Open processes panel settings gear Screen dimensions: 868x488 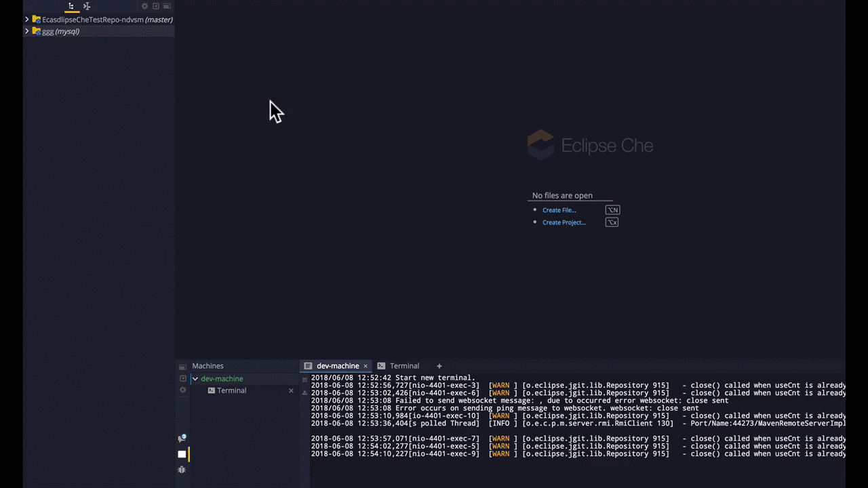pos(182,390)
